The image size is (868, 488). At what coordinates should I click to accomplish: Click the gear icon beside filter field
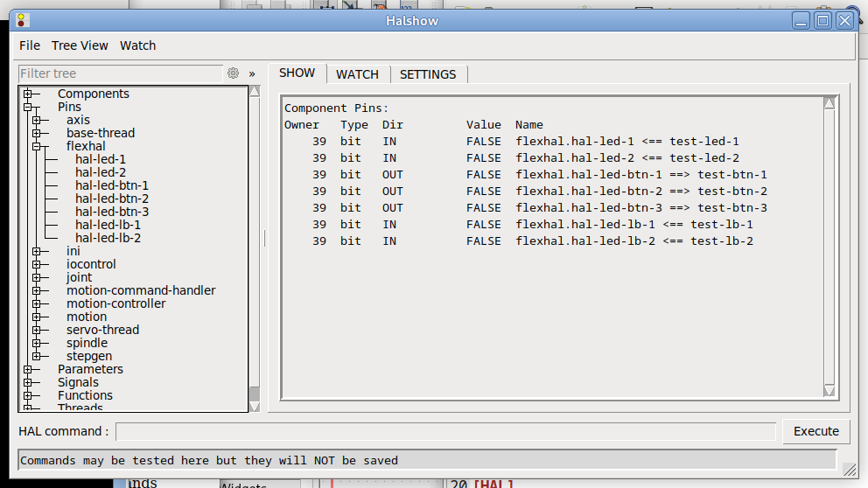tap(233, 73)
